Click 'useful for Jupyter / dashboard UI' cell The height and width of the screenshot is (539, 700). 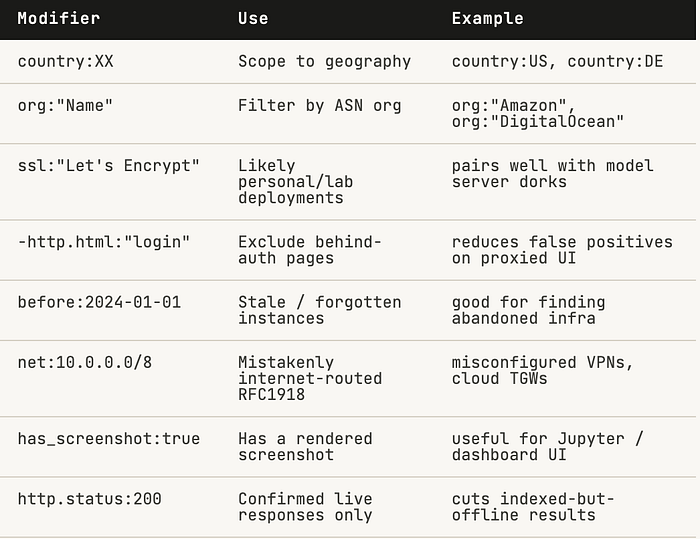(548, 447)
